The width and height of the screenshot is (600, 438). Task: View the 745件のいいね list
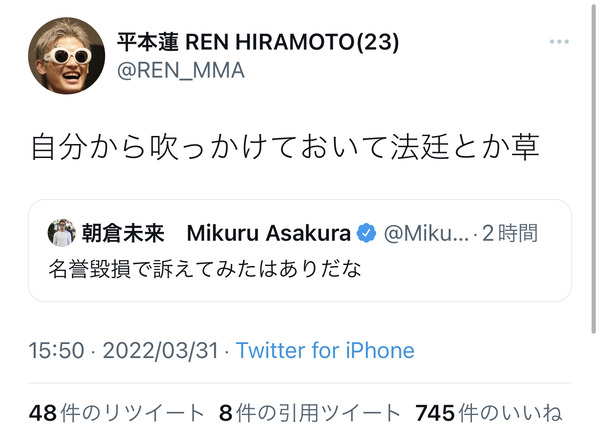[x=489, y=413]
